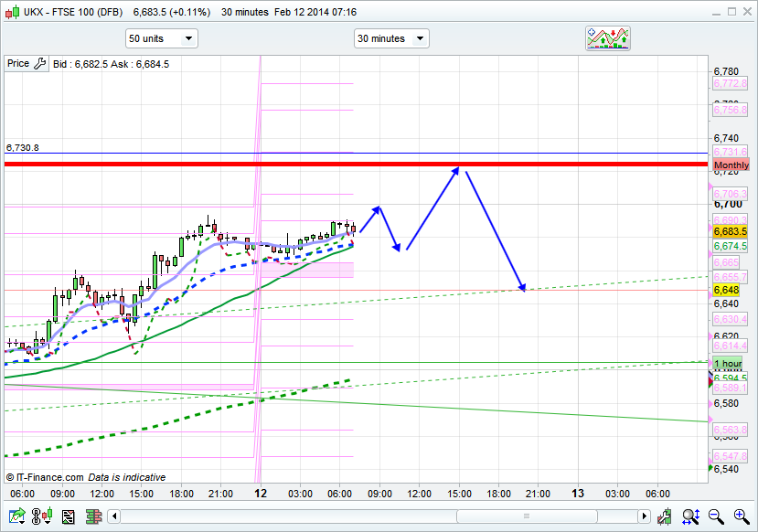The height and width of the screenshot is (532, 758).
Task: Click the zoom in magnifier icon
Action: (x=741, y=517)
